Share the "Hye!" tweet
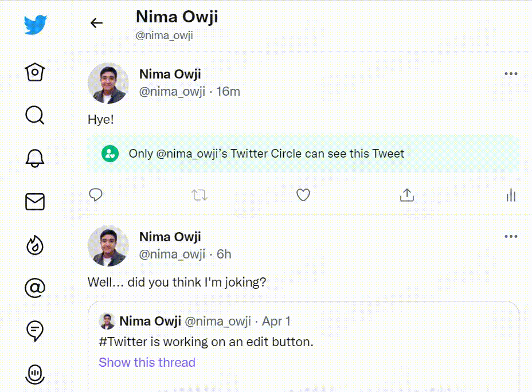The image size is (532, 392). [406, 195]
